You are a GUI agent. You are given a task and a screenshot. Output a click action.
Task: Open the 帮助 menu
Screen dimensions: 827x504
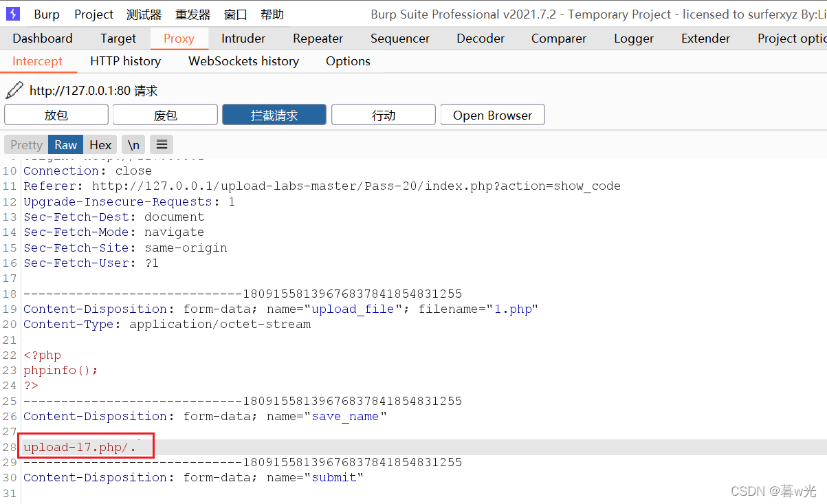click(x=272, y=14)
